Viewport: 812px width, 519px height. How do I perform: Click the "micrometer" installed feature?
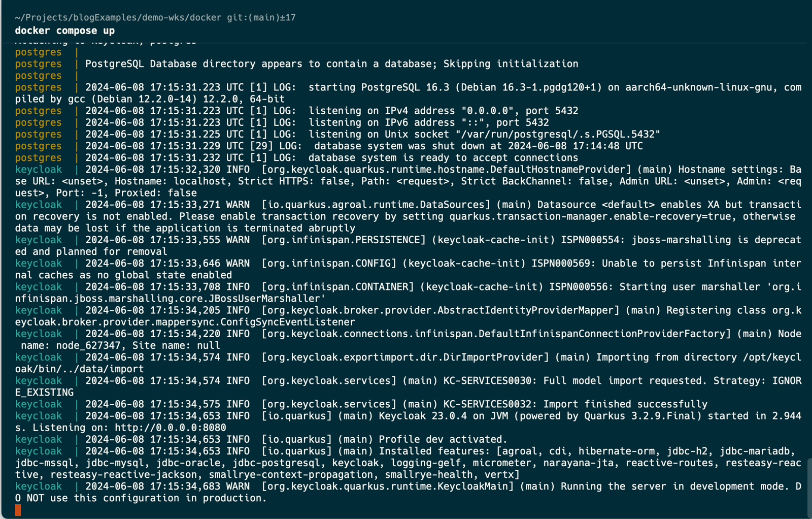coord(502,463)
